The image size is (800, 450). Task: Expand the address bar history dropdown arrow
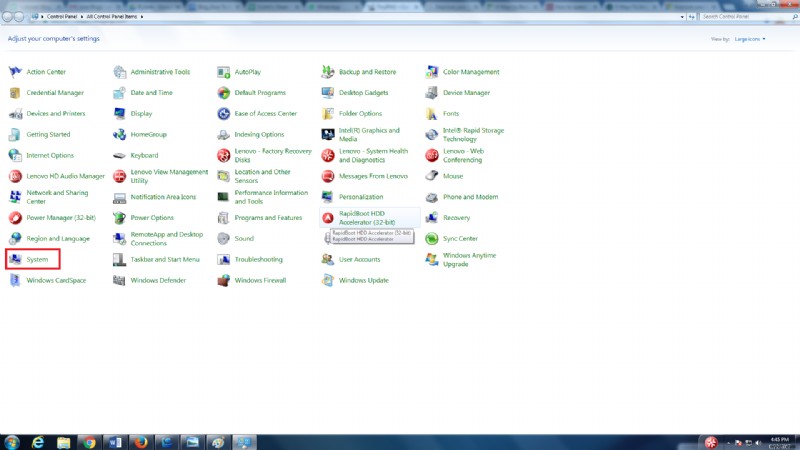[682, 17]
